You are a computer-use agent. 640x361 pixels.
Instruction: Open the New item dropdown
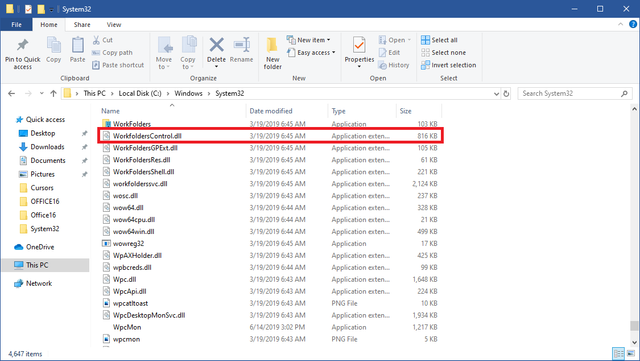309,40
